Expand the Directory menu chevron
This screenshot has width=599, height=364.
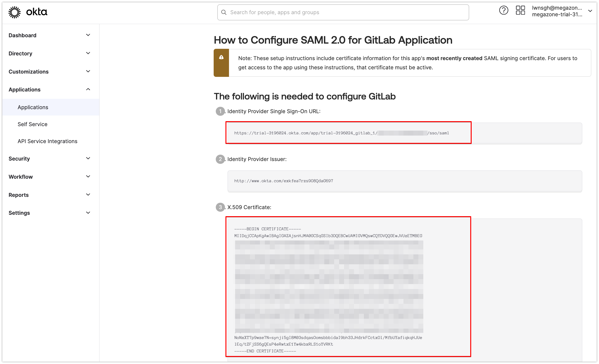coord(88,53)
